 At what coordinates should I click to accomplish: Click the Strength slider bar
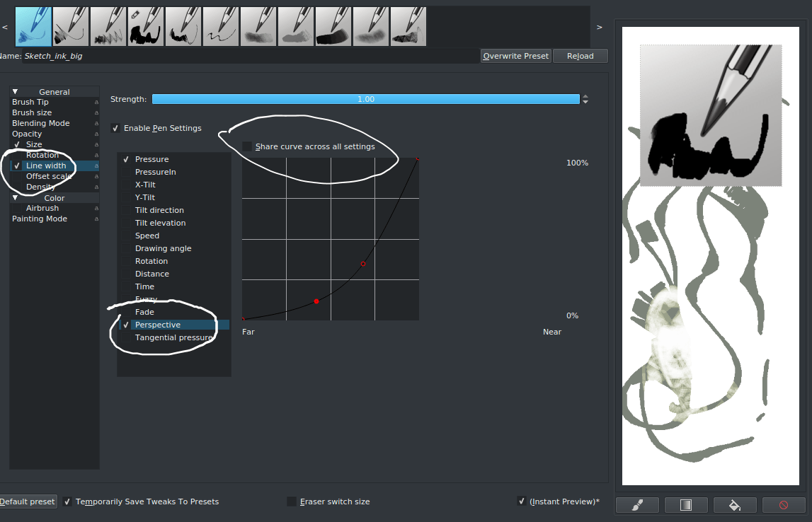[367, 99]
